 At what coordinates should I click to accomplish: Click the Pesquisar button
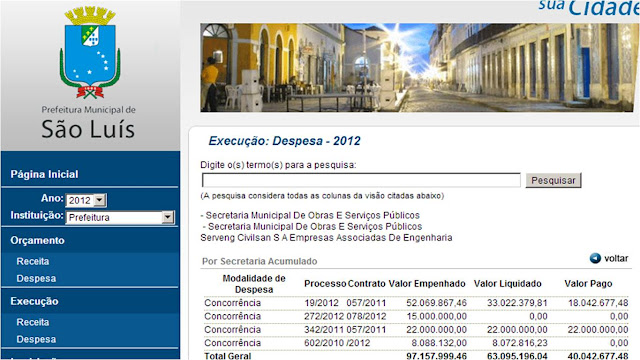coord(553,180)
